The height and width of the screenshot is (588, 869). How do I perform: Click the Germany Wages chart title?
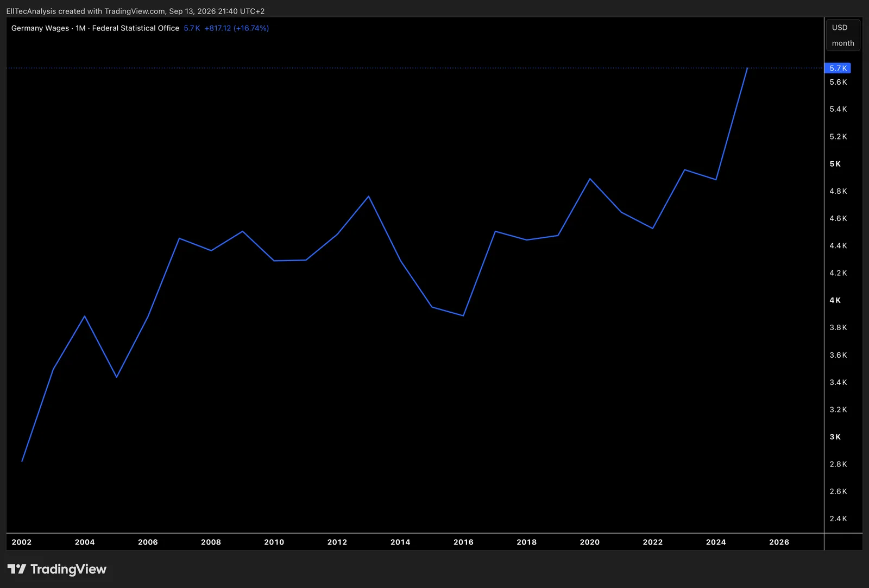[x=40, y=28]
